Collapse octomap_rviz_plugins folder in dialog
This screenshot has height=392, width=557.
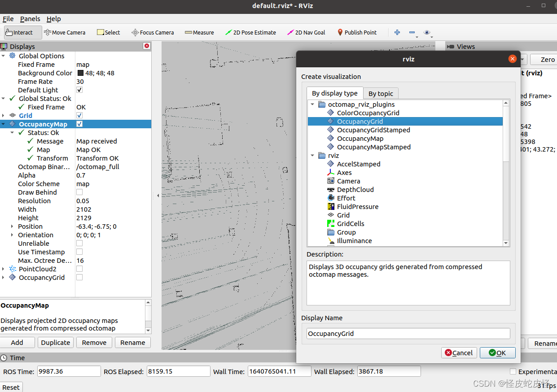pos(312,105)
